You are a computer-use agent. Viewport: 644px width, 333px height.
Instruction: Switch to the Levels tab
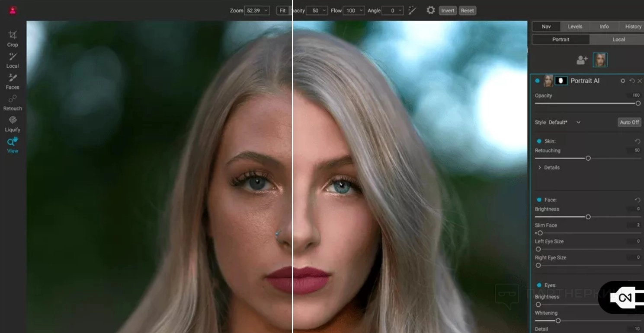(x=575, y=26)
